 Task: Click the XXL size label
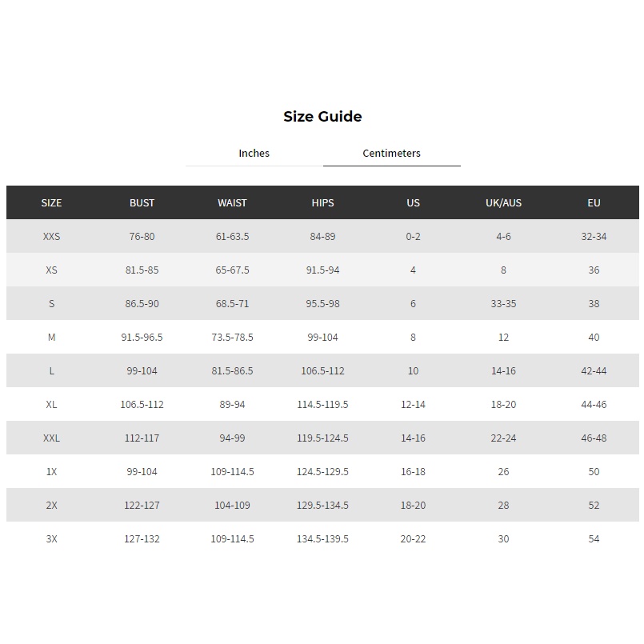(x=51, y=438)
